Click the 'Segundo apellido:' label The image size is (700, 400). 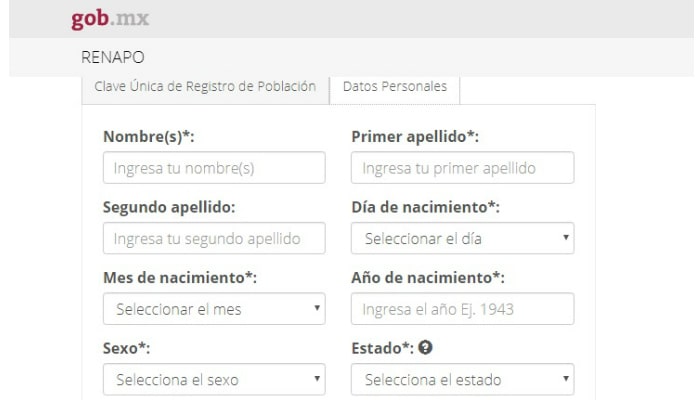tap(169, 207)
